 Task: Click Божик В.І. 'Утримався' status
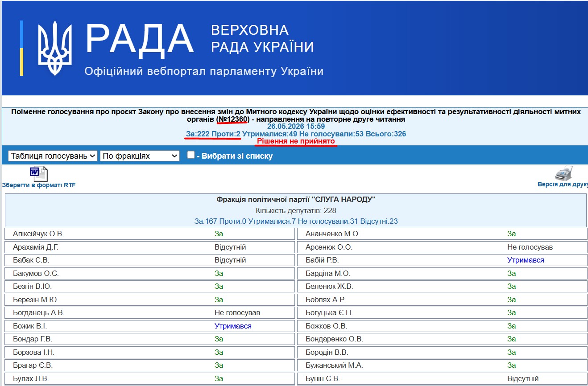coord(233,326)
